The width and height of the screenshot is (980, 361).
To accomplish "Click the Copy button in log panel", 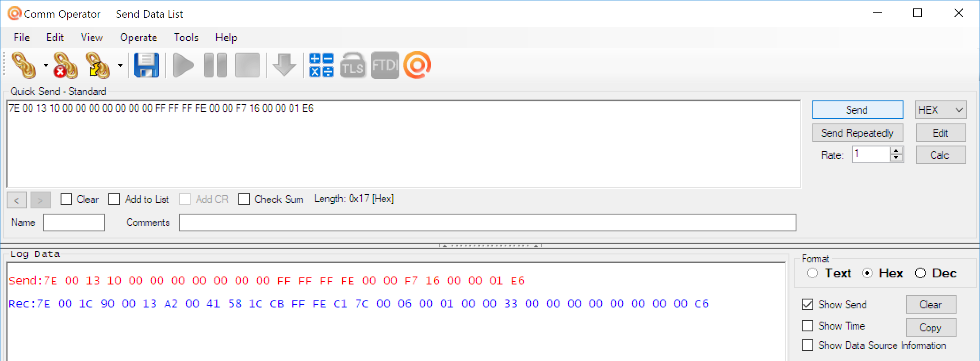I will [931, 327].
